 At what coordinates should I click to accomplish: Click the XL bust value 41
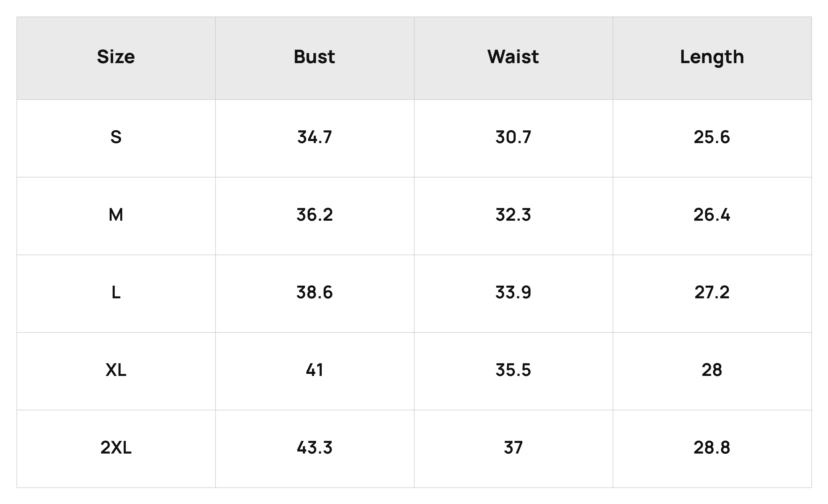pos(315,370)
